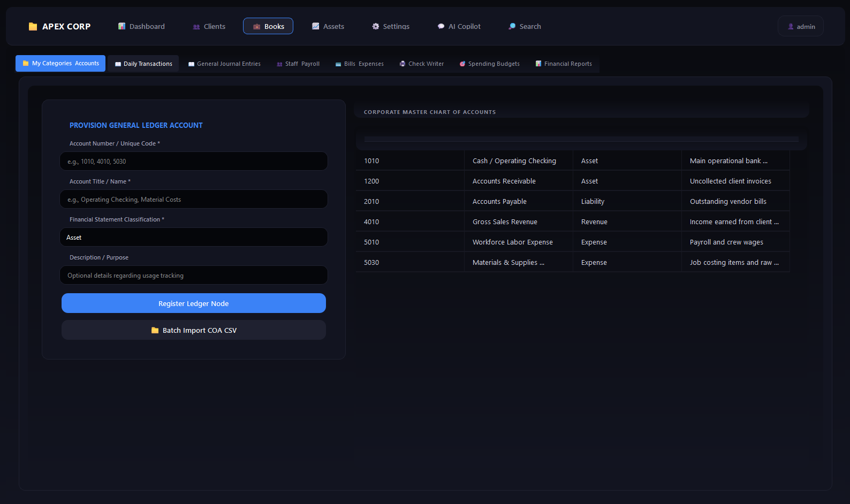Click the Settings gear icon
Screen dimensions: 850x504
(x=376, y=26)
